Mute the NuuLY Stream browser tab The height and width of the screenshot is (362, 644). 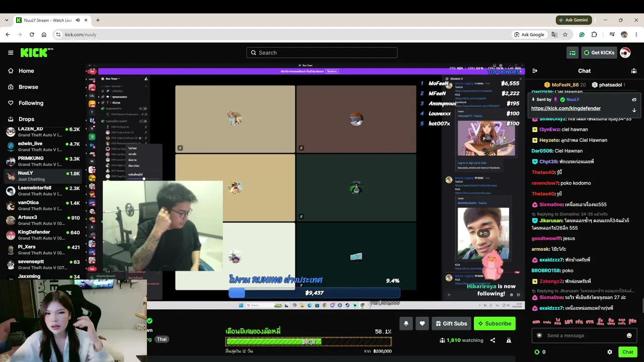[77, 20]
